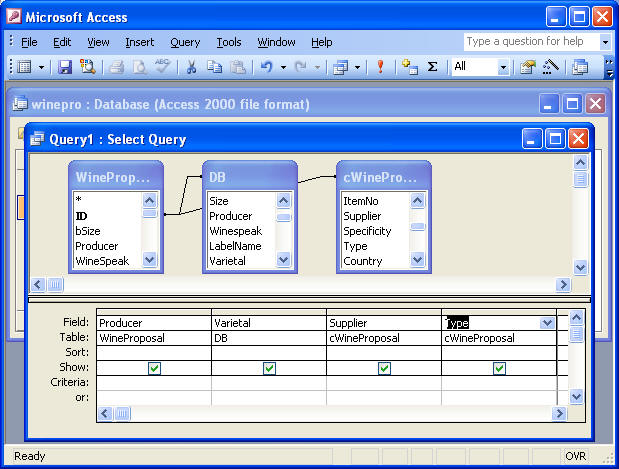This screenshot has height=469, width=619.
Task: Click the Copy toolbar icon
Action: tap(214, 67)
